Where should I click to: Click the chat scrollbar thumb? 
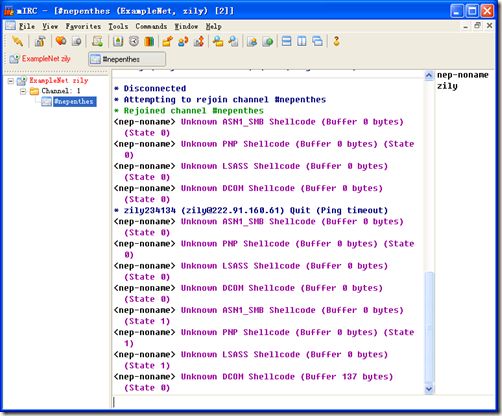coord(429,328)
